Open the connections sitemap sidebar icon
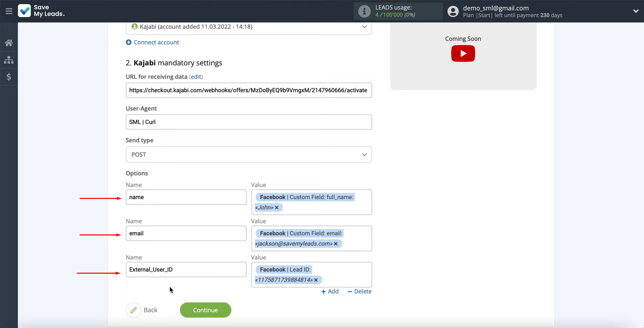Image resolution: width=644 pixels, height=328 pixels. [x=9, y=60]
